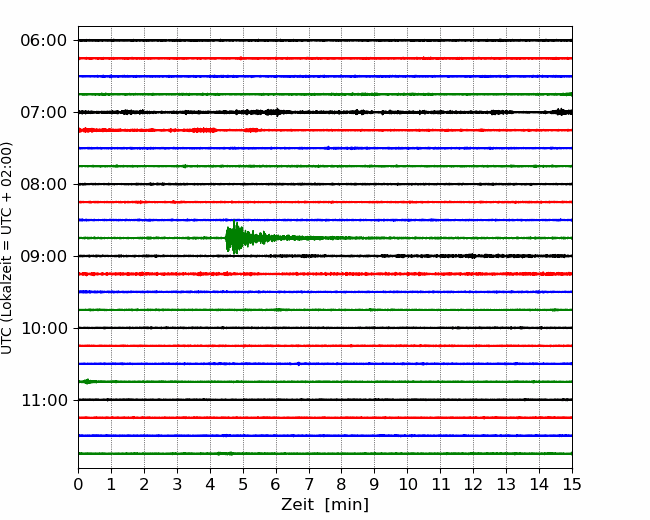This screenshot has width=650, height=520.
Task: Select the x-axis tick label 15
Action: click(572, 484)
